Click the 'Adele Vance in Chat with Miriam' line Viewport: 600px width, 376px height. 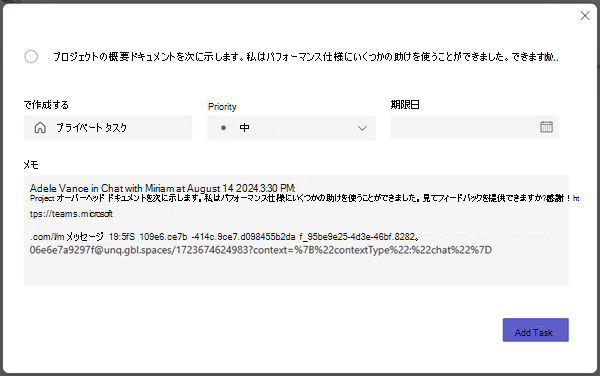point(163,188)
